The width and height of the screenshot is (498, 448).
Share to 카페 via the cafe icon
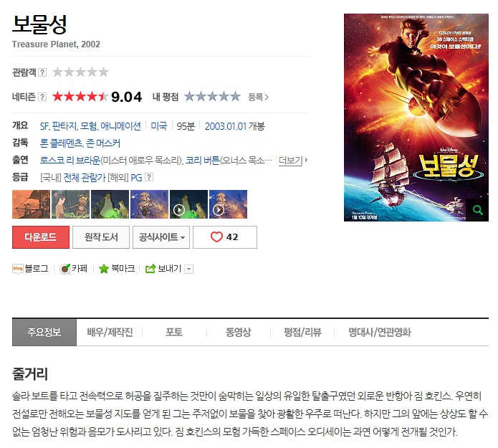pyautogui.click(x=64, y=269)
